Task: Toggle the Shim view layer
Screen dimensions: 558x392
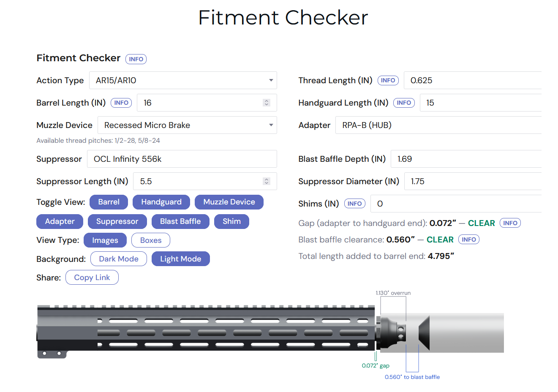Action: (x=231, y=221)
